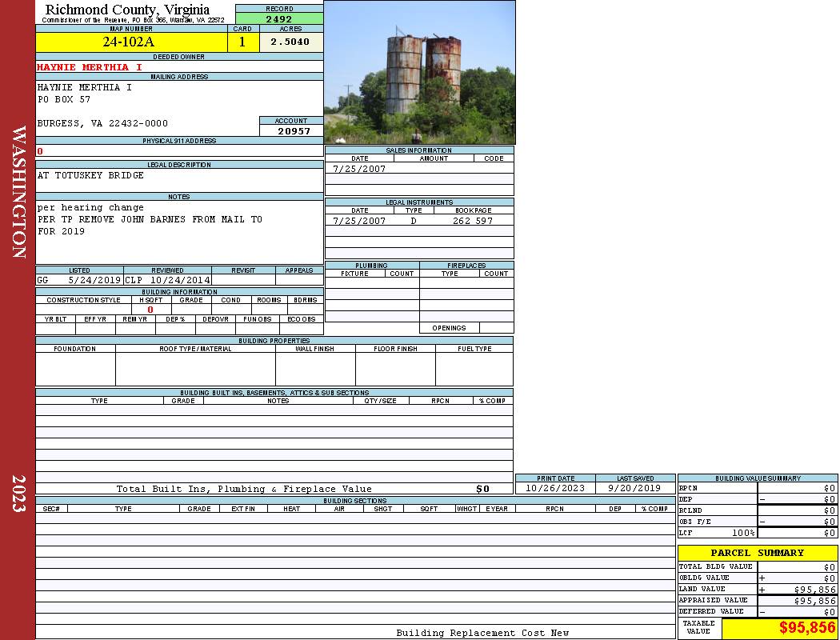
Task: Click appraised value $95,856
Action: [815, 601]
